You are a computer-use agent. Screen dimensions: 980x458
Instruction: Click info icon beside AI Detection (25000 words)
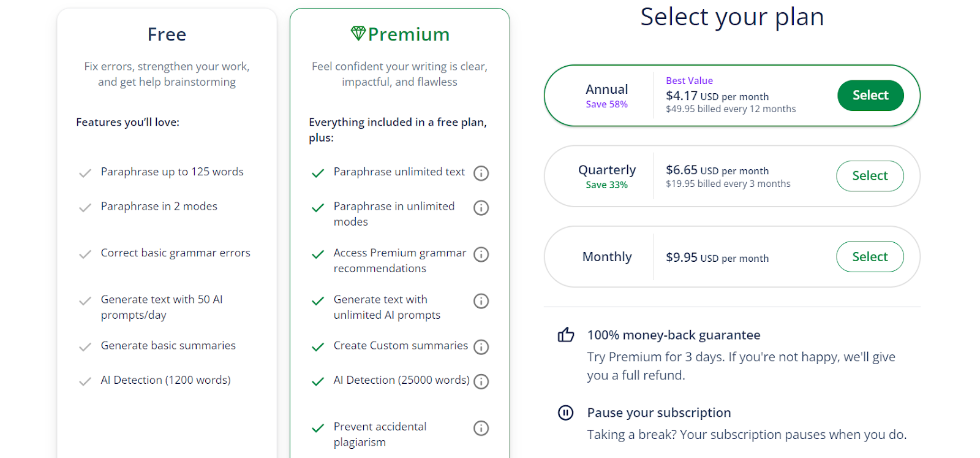coord(481,381)
